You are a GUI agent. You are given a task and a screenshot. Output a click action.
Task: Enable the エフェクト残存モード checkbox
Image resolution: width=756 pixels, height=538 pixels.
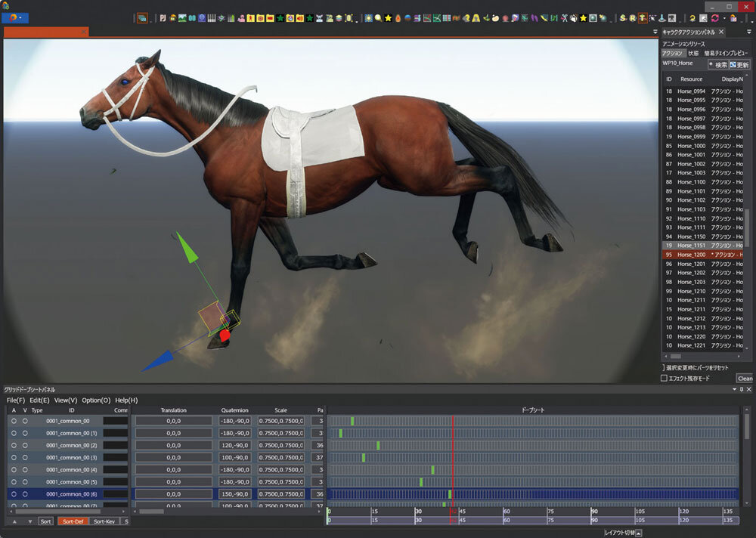point(664,378)
